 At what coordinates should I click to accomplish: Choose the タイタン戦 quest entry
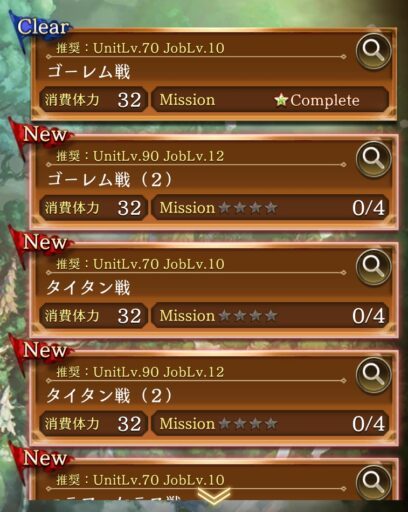pos(214,290)
